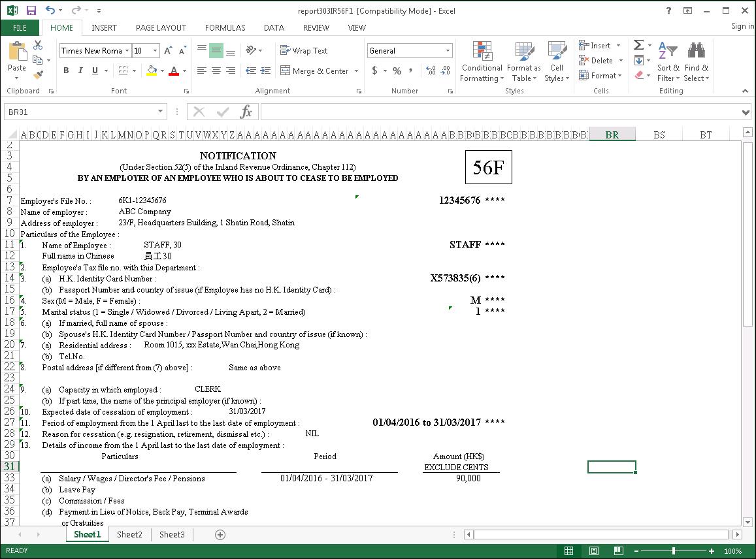The image size is (756, 559).
Task: Click inside the formula bar field
Action: (501, 112)
